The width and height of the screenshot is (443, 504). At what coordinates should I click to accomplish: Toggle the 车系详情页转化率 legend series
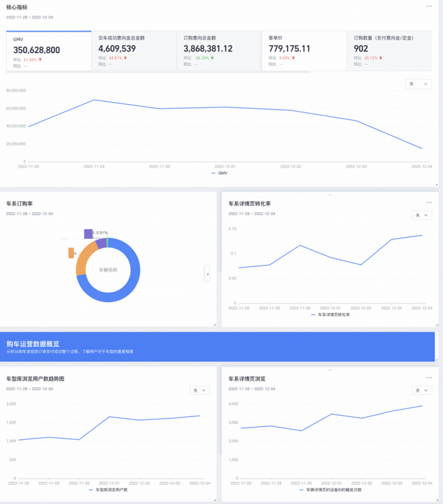[331, 315]
